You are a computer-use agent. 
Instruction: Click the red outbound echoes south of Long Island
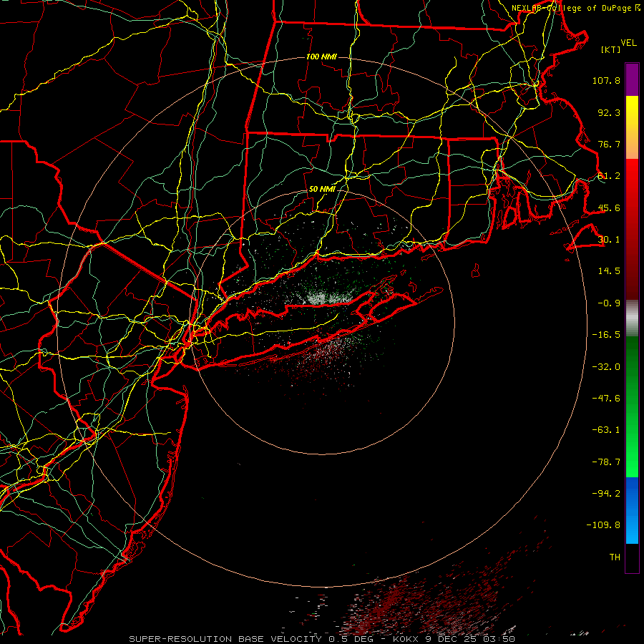click(x=324, y=357)
